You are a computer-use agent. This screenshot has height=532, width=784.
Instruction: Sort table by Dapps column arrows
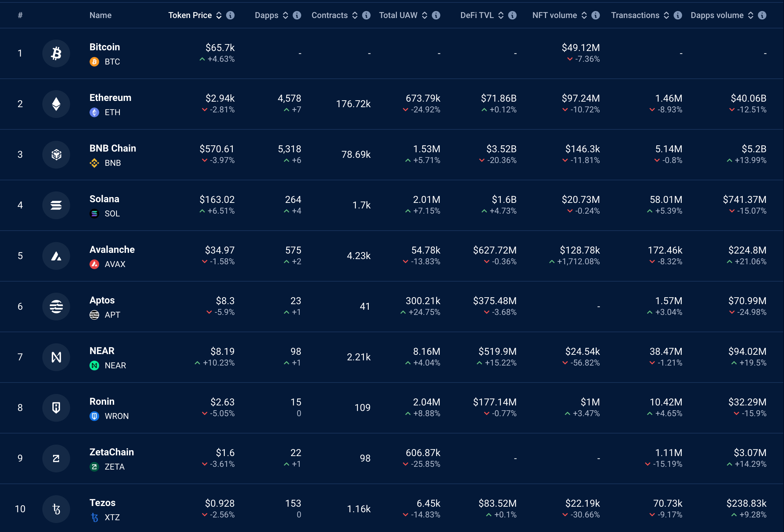click(x=286, y=15)
